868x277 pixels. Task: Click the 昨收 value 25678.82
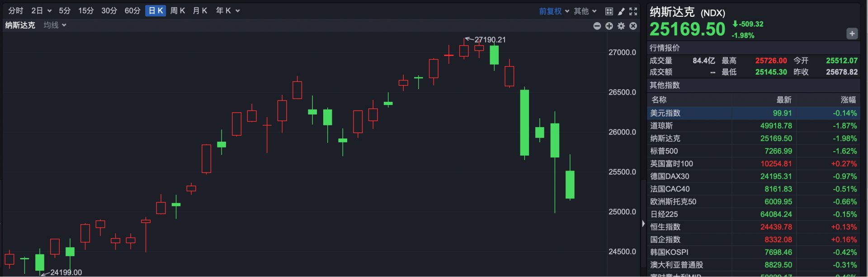pos(842,72)
